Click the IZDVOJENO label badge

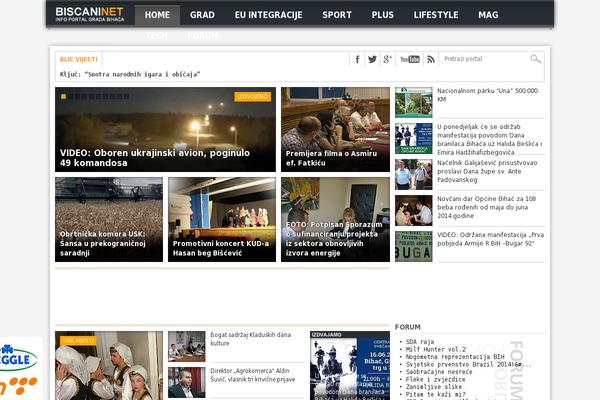[253, 96]
